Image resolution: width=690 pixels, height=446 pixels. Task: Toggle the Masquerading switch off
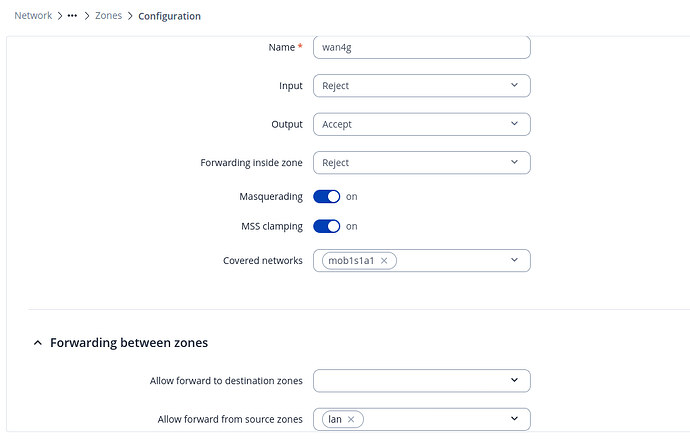point(327,197)
